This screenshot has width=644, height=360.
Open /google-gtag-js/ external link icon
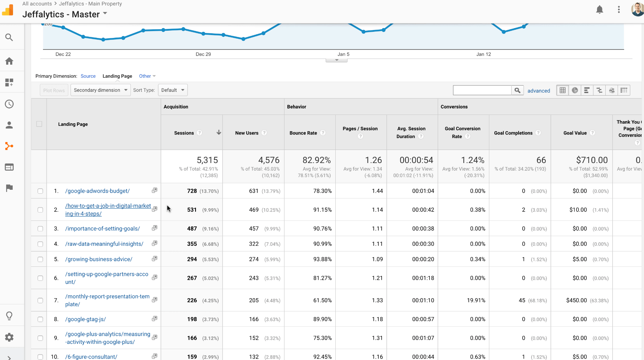click(x=154, y=318)
